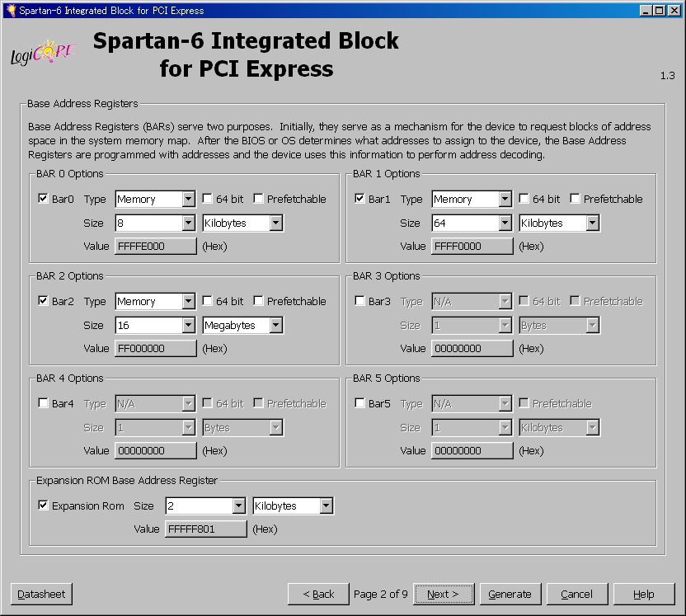Expand BAR 1 Size value dropdown
This screenshot has width=686, height=616.
[x=505, y=223]
